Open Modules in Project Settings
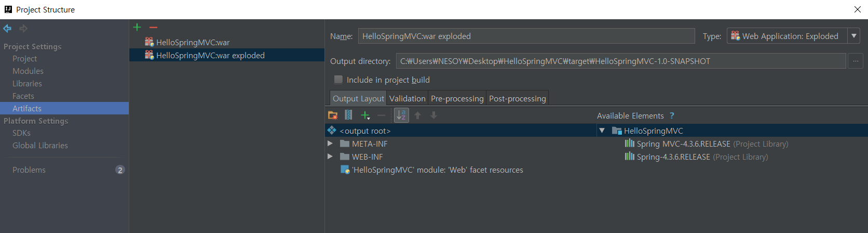This screenshot has height=233, width=868. (28, 71)
